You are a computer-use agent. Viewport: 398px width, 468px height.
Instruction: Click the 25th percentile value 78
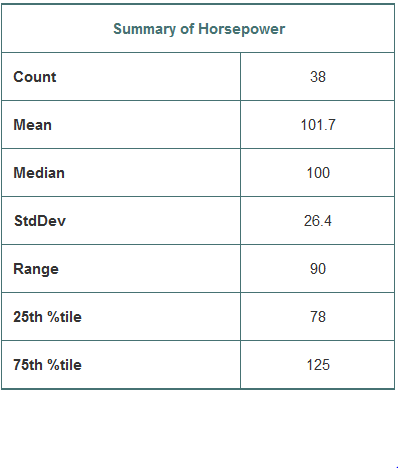[318, 317]
